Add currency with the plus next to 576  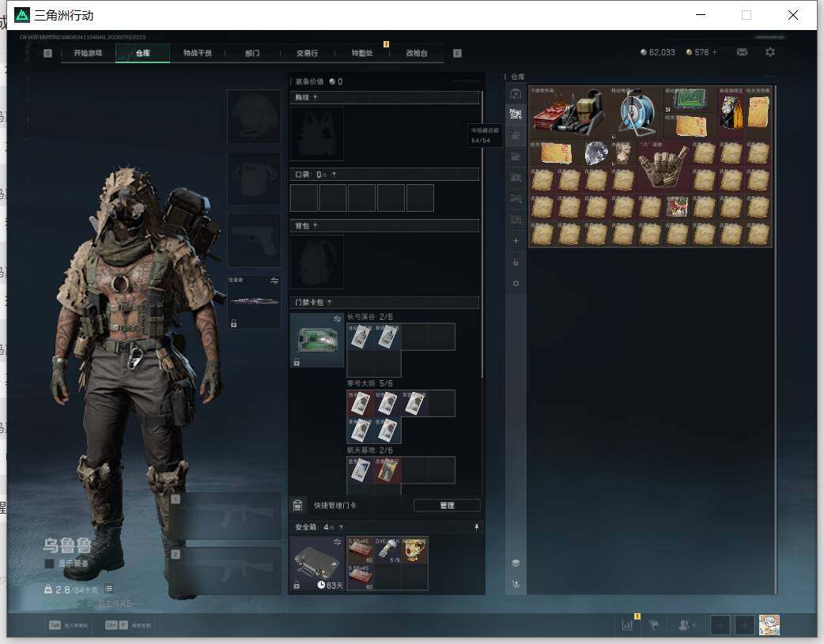(x=715, y=52)
